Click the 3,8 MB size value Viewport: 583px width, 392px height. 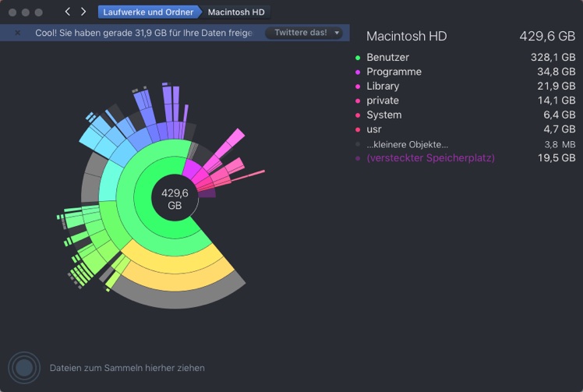pos(560,145)
